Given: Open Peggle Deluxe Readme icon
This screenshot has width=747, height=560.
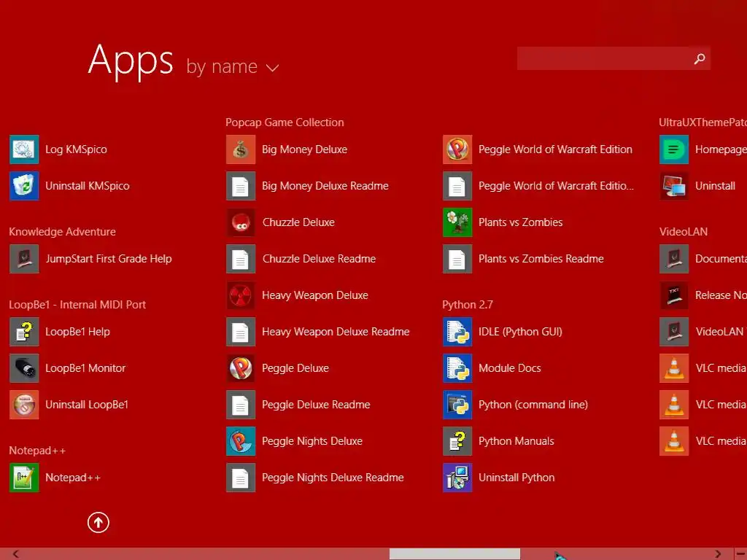Looking at the screenshot, I should 241,405.
